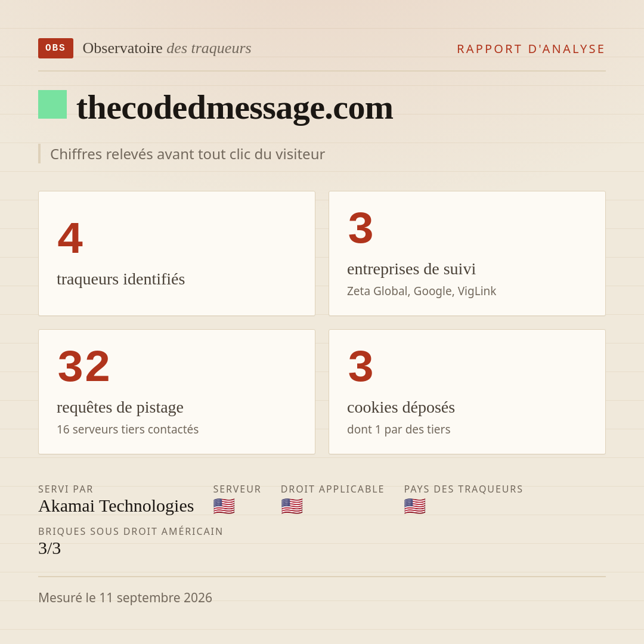Image resolution: width=644 pixels, height=644 pixels.
Task: Click the number 4 in traqueurs card
Action: click(x=70, y=238)
